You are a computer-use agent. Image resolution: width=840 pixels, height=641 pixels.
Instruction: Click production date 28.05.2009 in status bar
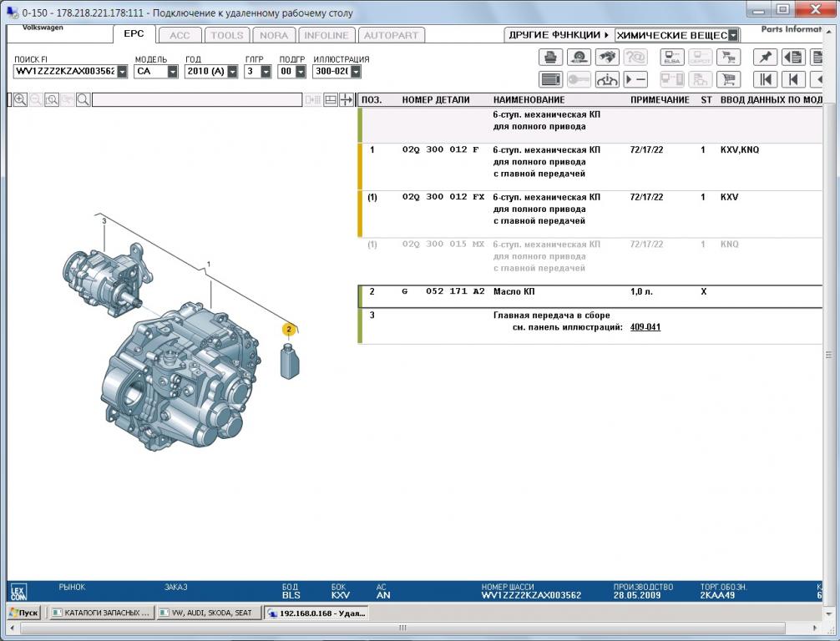point(637,595)
